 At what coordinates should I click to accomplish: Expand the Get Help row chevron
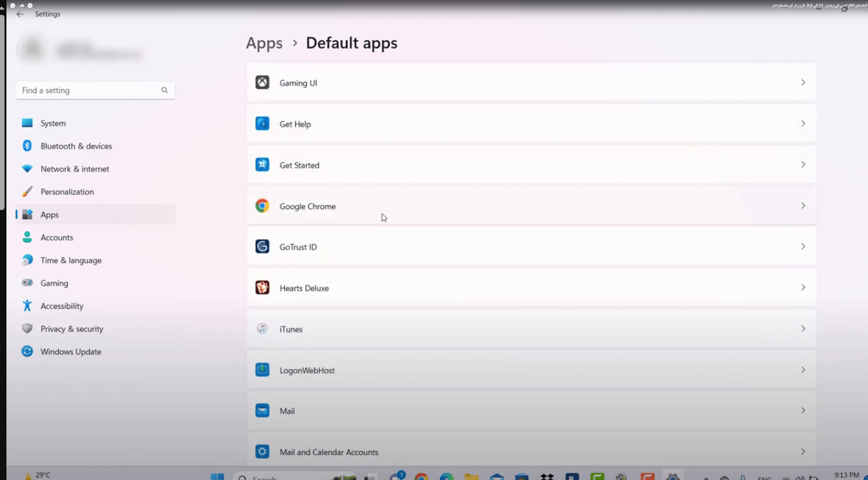coord(803,123)
